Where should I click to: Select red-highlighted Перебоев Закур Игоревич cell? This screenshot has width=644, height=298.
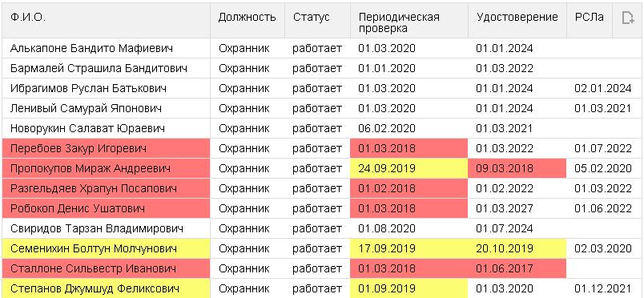pyautogui.click(x=106, y=148)
